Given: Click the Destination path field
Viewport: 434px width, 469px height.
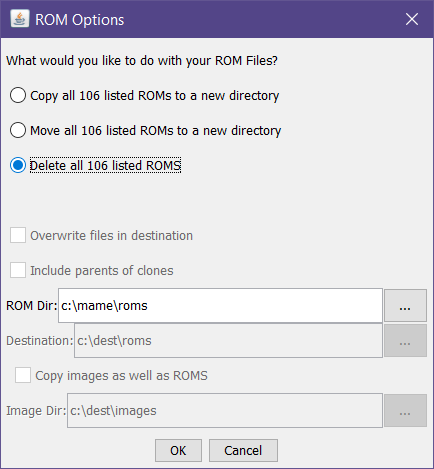Looking at the screenshot, I should [x=228, y=341].
